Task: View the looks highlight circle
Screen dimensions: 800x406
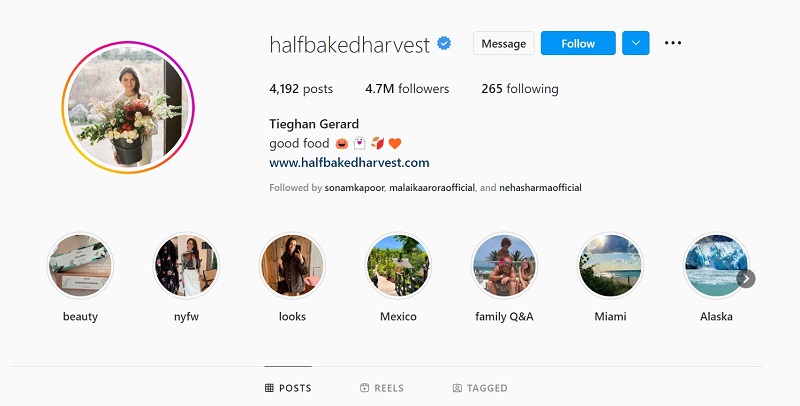Action: pyautogui.click(x=292, y=265)
